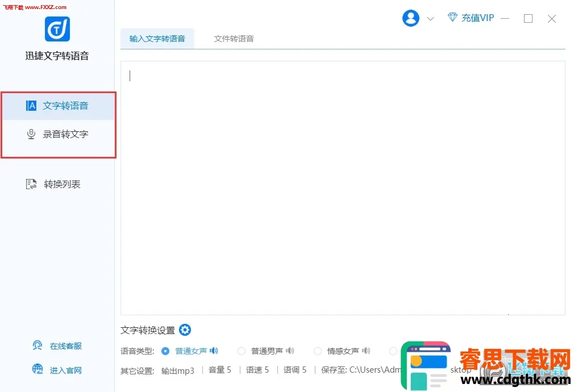
Task: Play 情感女声 sample via speaker icon
Action: tap(366, 351)
